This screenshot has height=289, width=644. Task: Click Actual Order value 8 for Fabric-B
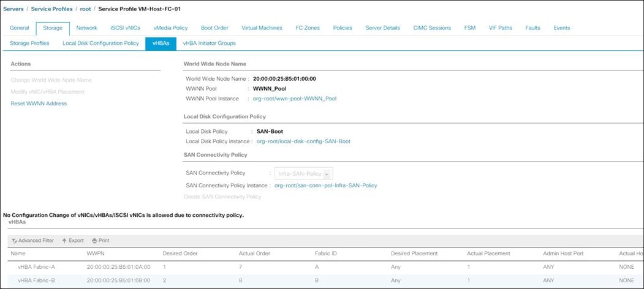[x=240, y=280]
